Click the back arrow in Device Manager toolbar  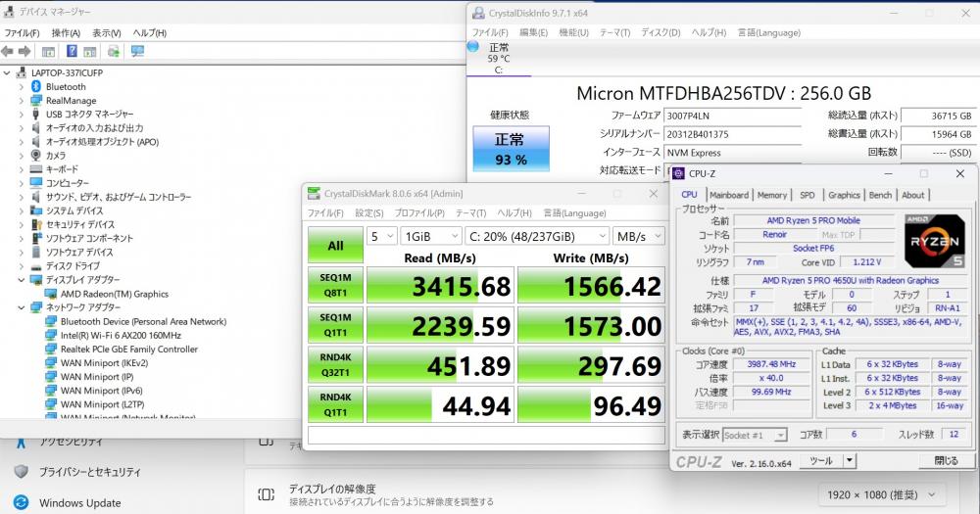[x=8, y=51]
